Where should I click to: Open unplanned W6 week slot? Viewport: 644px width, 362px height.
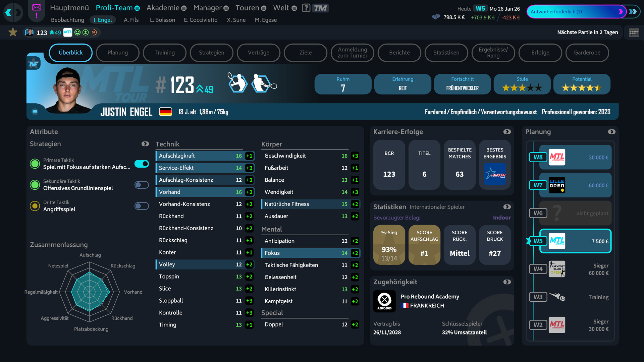tap(575, 213)
